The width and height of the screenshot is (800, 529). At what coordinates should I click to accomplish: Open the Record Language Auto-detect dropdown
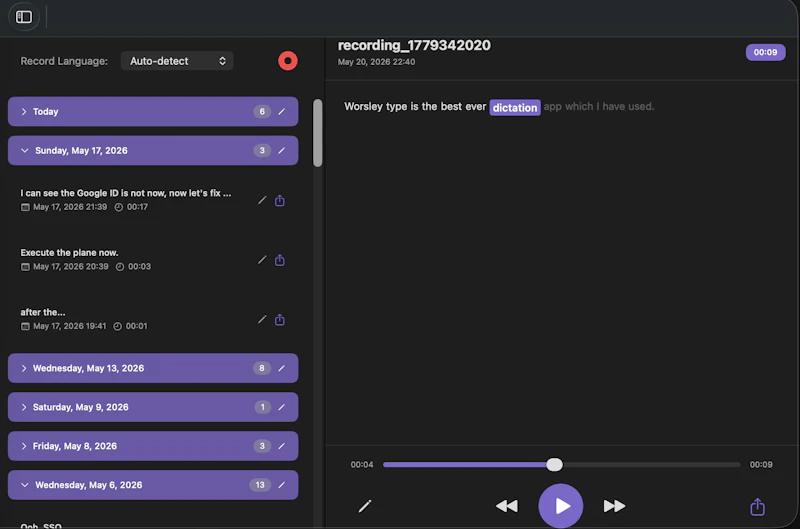coord(177,61)
